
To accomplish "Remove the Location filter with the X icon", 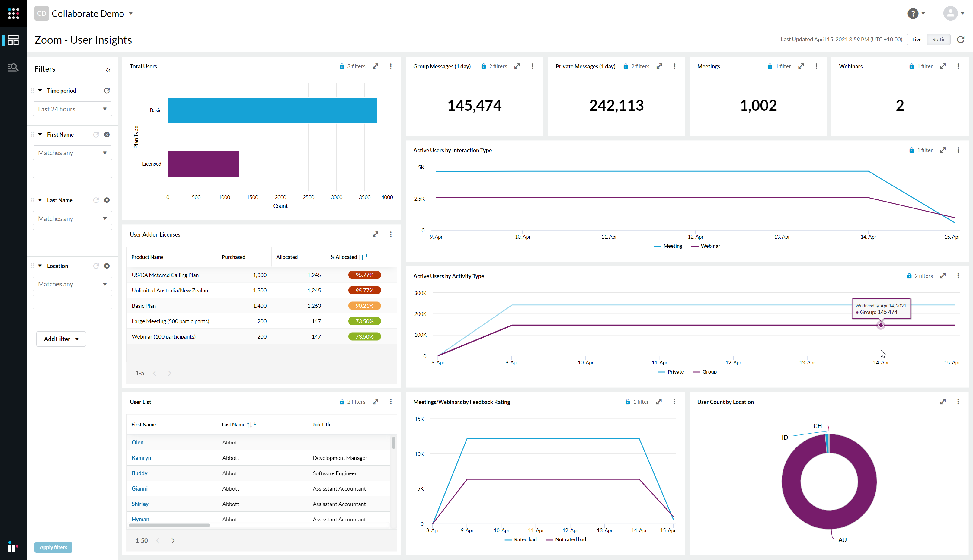I will [x=107, y=266].
